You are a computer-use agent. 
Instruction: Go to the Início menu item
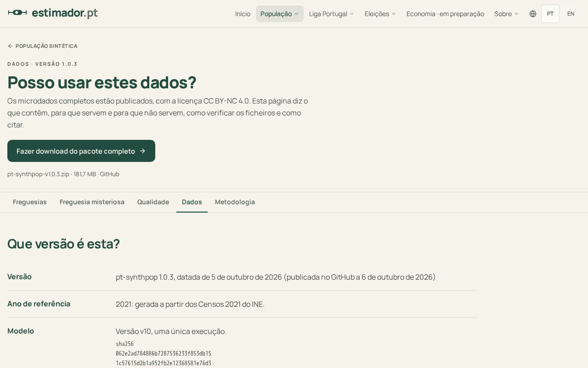(x=243, y=14)
